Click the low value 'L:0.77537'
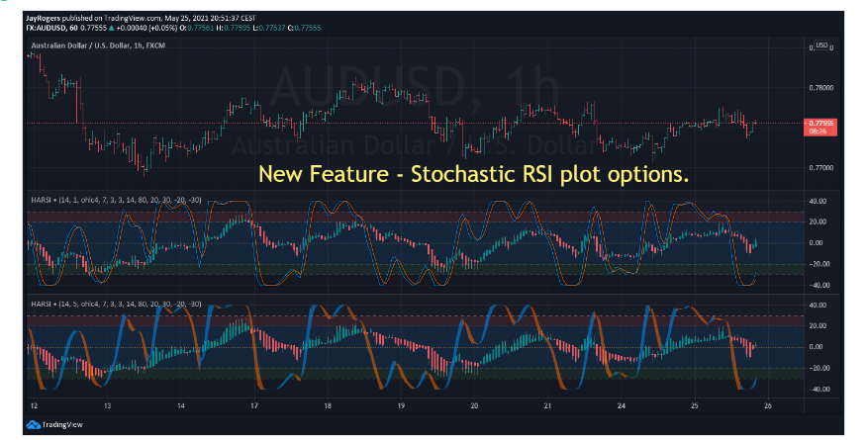Image resolution: width=868 pixels, height=440 pixels. [269, 28]
